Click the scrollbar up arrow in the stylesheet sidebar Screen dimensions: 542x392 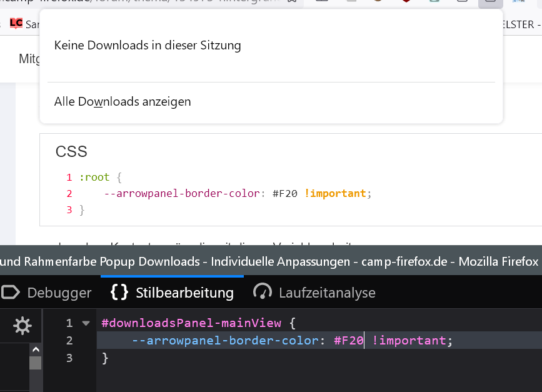pos(36,350)
